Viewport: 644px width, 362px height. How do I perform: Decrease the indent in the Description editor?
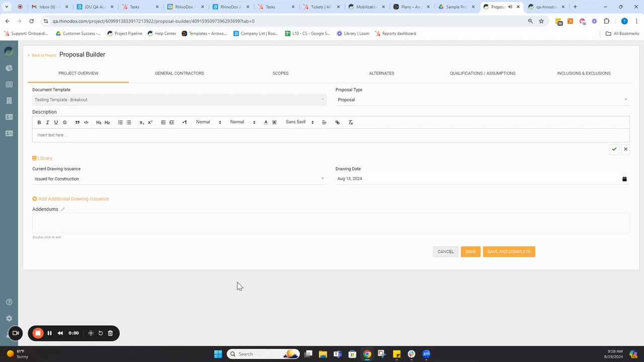point(163,122)
